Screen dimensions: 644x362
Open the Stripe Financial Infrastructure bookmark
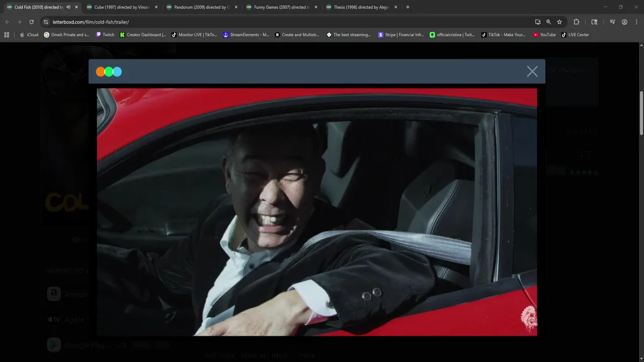(x=401, y=35)
